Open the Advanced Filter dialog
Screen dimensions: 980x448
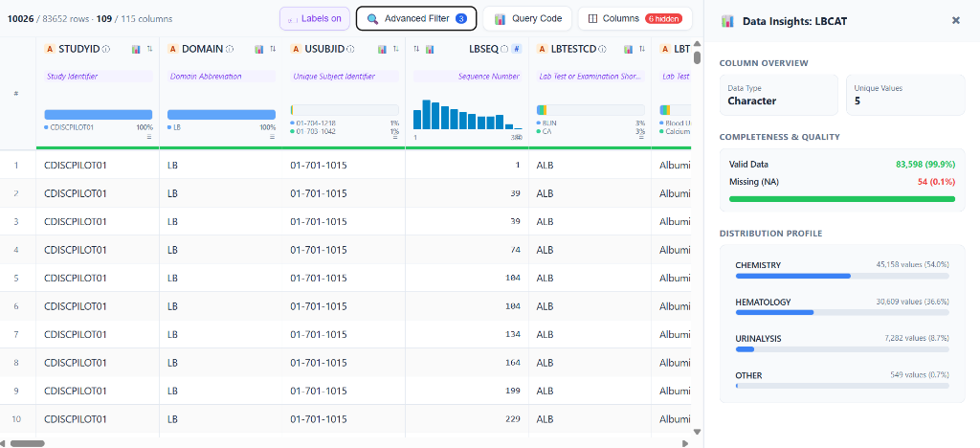416,19
